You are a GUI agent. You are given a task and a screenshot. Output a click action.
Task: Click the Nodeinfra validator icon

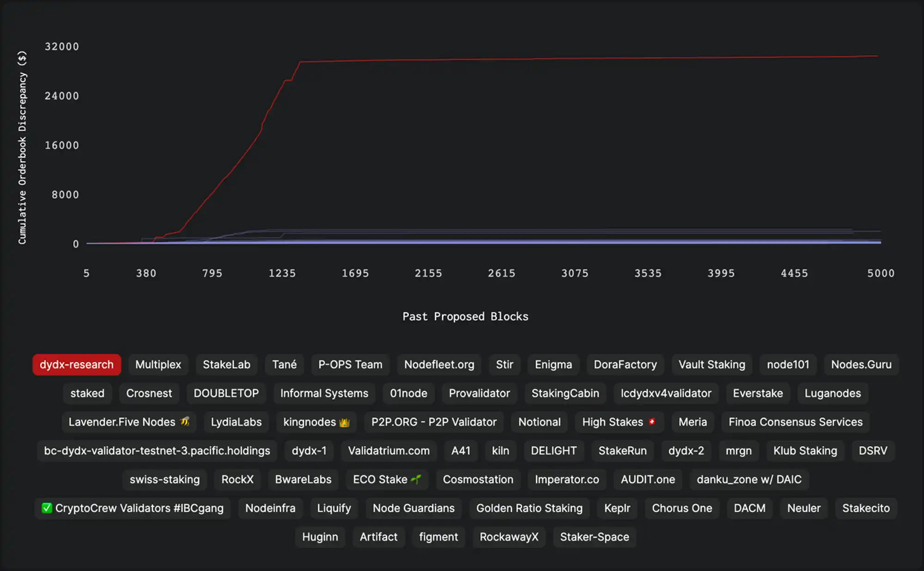click(x=271, y=508)
